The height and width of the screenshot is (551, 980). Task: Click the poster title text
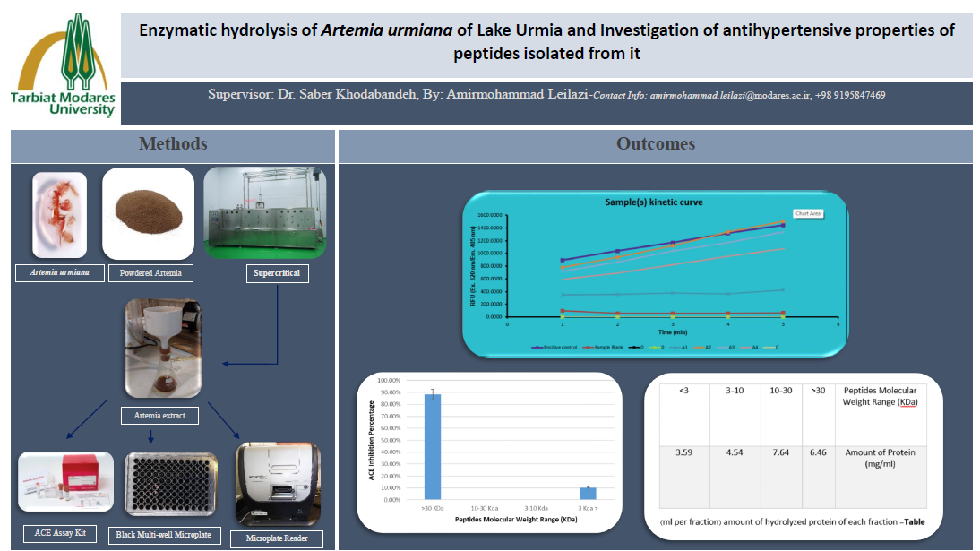pyautogui.click(x=546, y=41)
